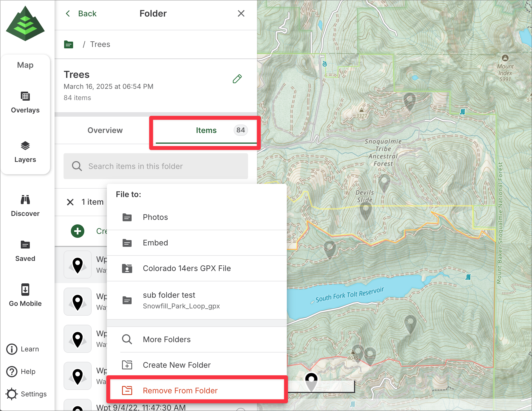The width and height of the screenshot is (532, 411).
Task: Switch to the Items tab
Action: 206,130
